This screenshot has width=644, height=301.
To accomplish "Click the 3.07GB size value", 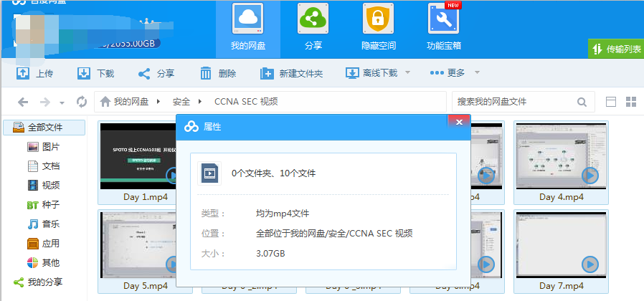I will (x=270, y=254).
